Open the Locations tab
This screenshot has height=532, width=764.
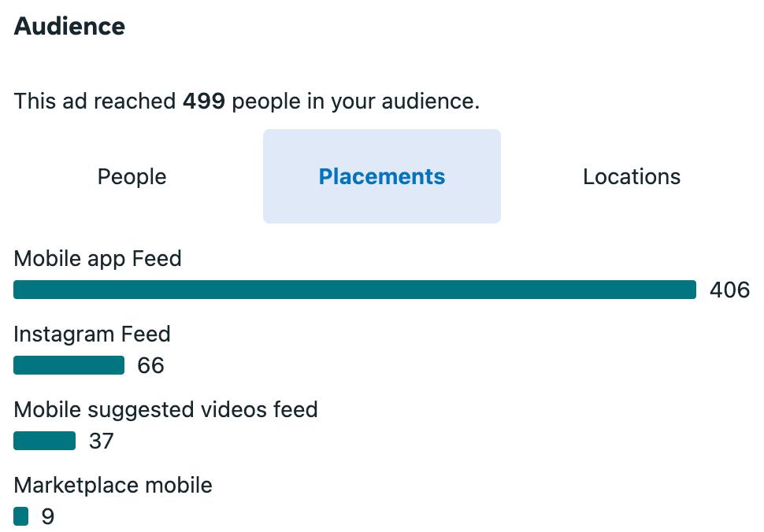click(x=632, y=176)
